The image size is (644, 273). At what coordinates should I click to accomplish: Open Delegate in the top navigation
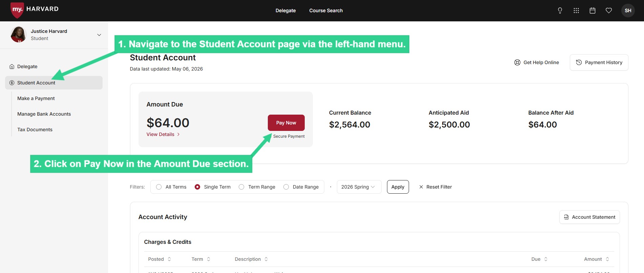click(285, 11)
